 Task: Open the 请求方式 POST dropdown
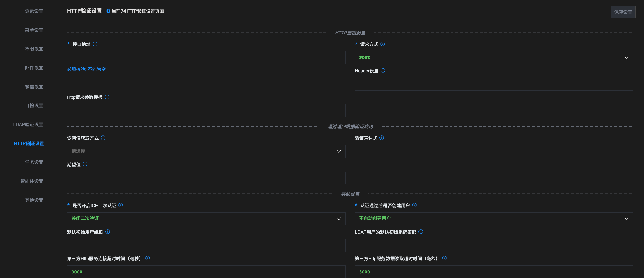click(494, 58)
